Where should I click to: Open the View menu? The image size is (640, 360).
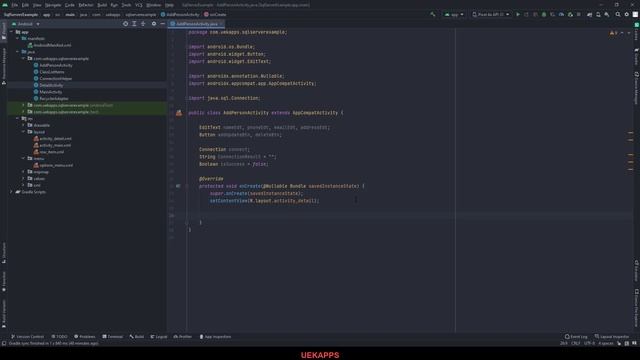coord(37,5)
